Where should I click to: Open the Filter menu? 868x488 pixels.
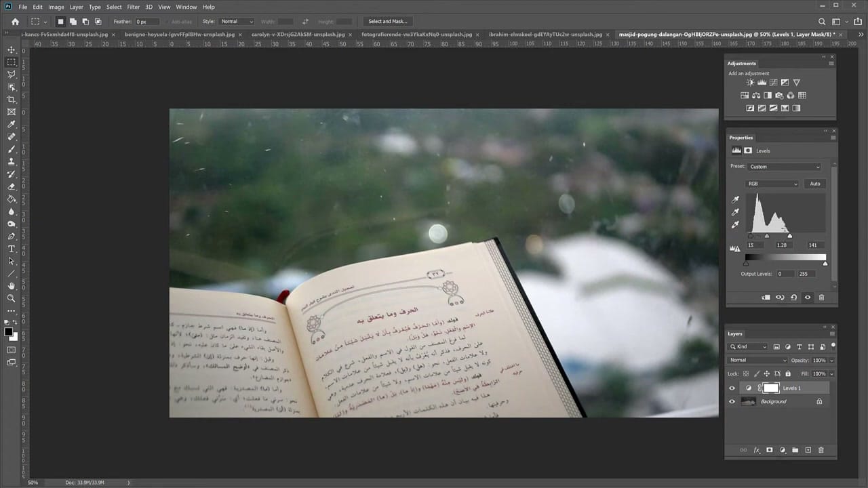(133, 7)
